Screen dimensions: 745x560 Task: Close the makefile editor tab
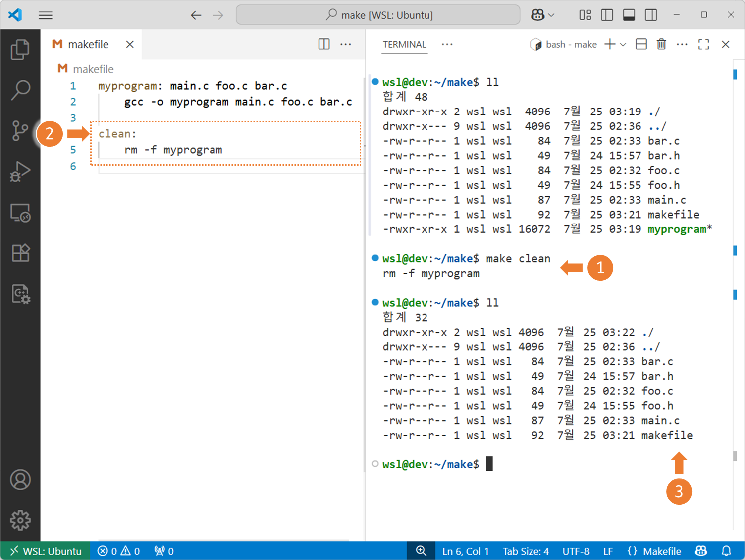[130, 44]
